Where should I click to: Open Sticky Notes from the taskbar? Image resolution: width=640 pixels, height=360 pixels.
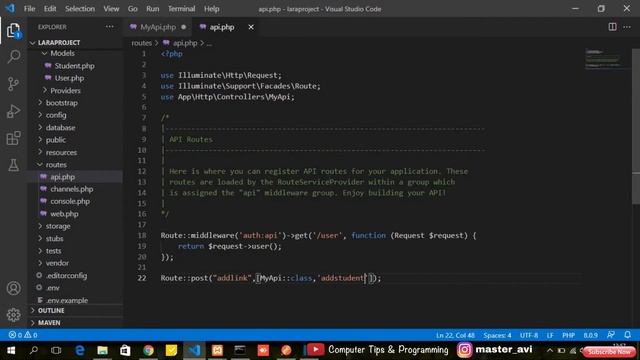click(x=171, y=350)
